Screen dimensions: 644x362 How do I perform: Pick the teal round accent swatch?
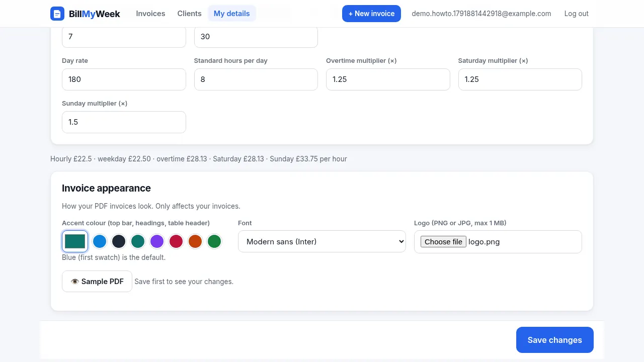tap(138, 241)
